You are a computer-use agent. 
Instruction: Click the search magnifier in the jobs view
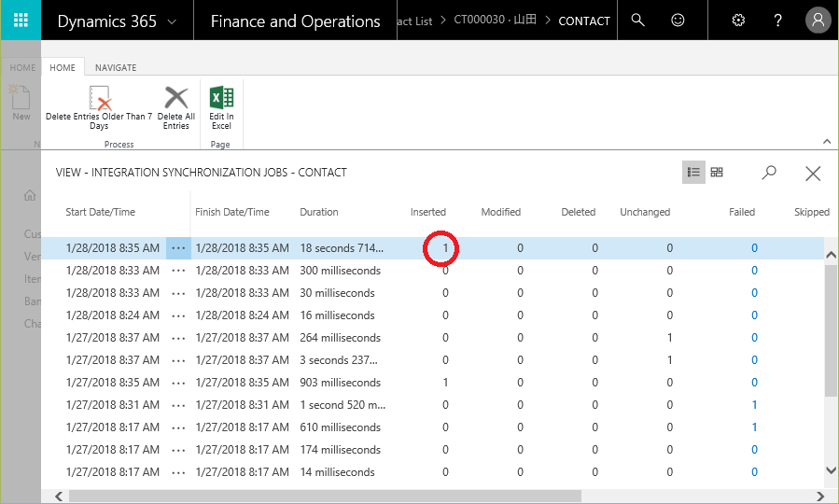coord(769,173)
